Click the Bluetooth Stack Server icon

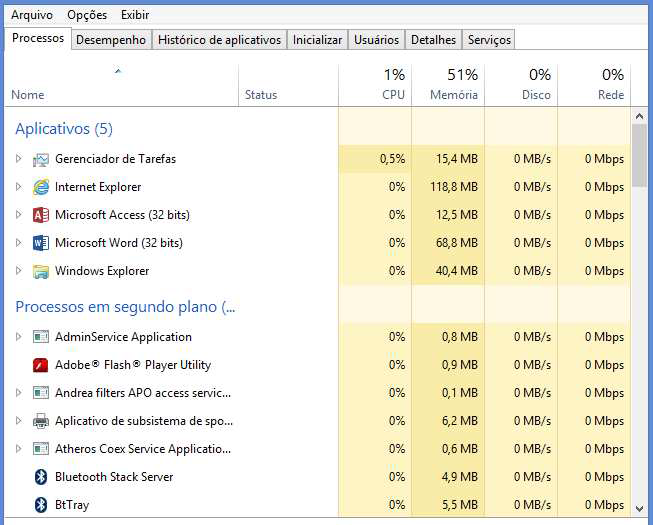click(41, 477)
